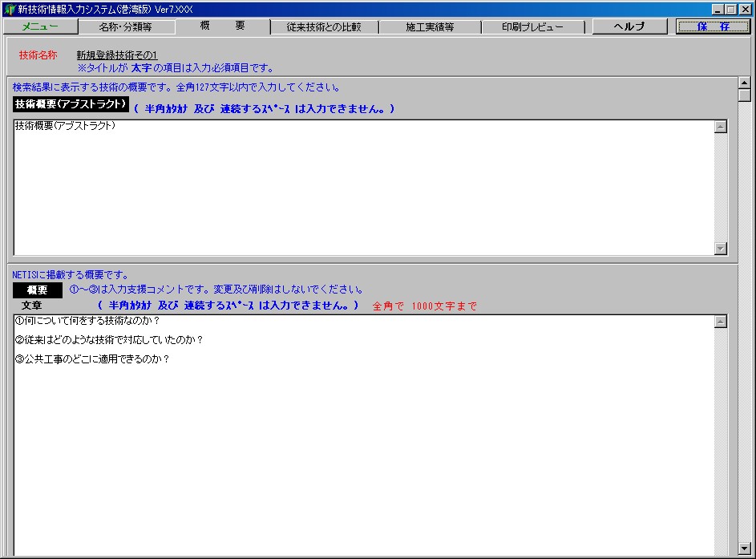756x559 pixels.
Task: Switch to the 名称・分類等 tab
Action: (125, 26)
